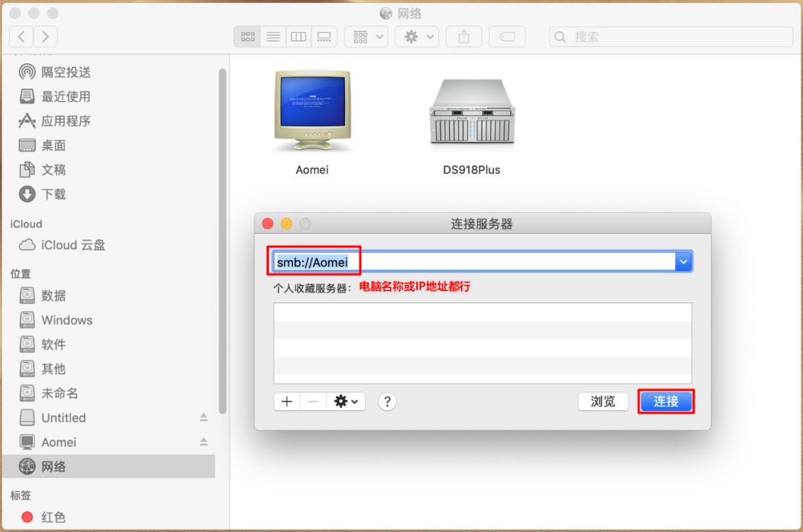
Task: Remove favorite server with minus button
Action: [x=313, y=401]
